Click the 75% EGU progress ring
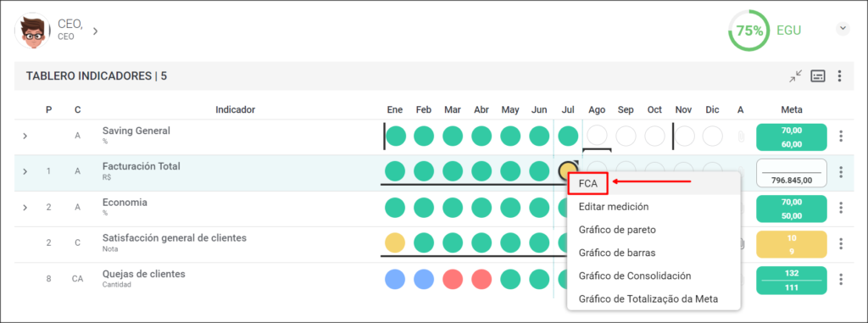Screen dimensions: 868x323 click(749, 31)
